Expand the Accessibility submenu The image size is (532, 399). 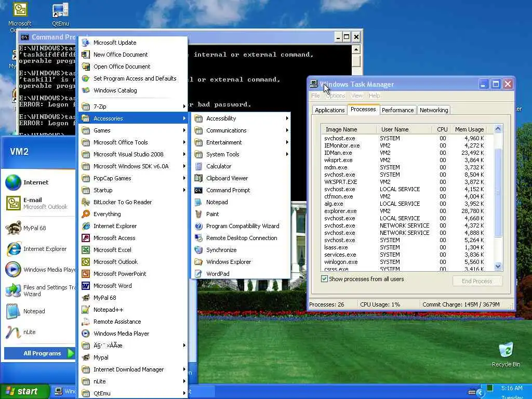pos(241,118)
